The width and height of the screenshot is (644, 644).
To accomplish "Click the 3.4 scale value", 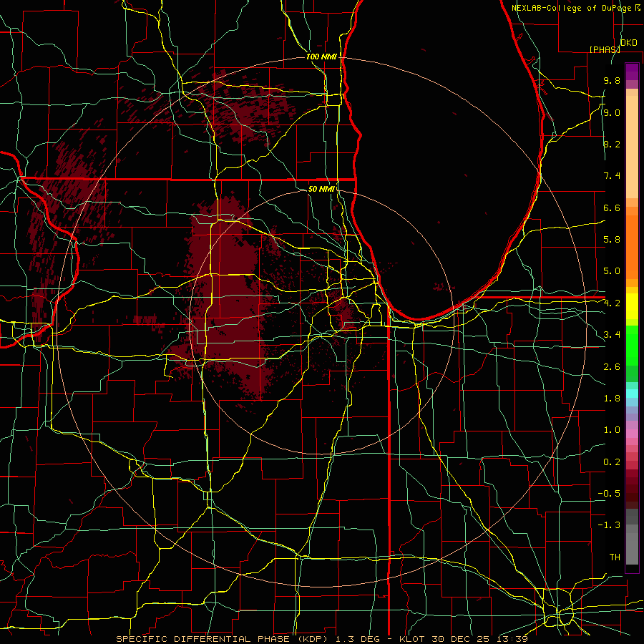I will click(x=612, y=335).
